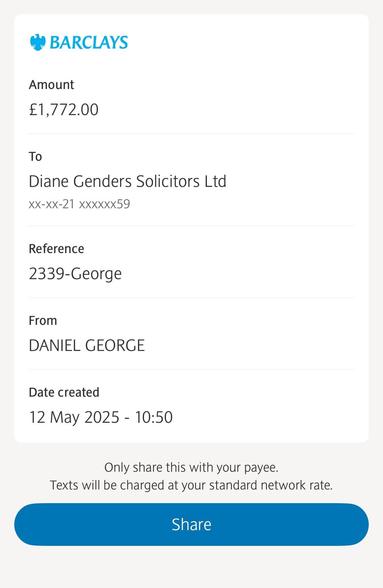Click the Reference label
Image resolution: width=383 pixels, height=588 pixels.
pyautogui.click(x=56, y=249)
